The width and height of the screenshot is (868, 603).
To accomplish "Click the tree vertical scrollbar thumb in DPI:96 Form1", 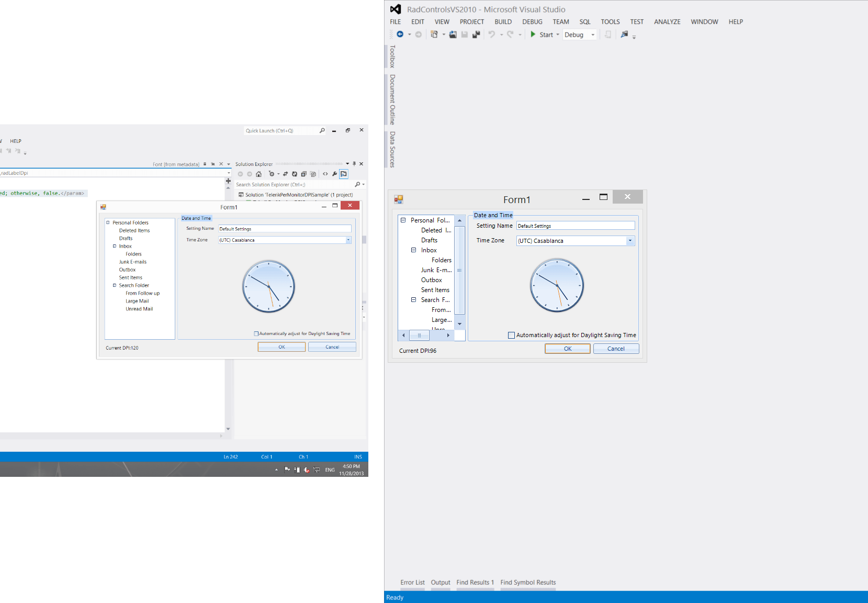I will 459,270.
